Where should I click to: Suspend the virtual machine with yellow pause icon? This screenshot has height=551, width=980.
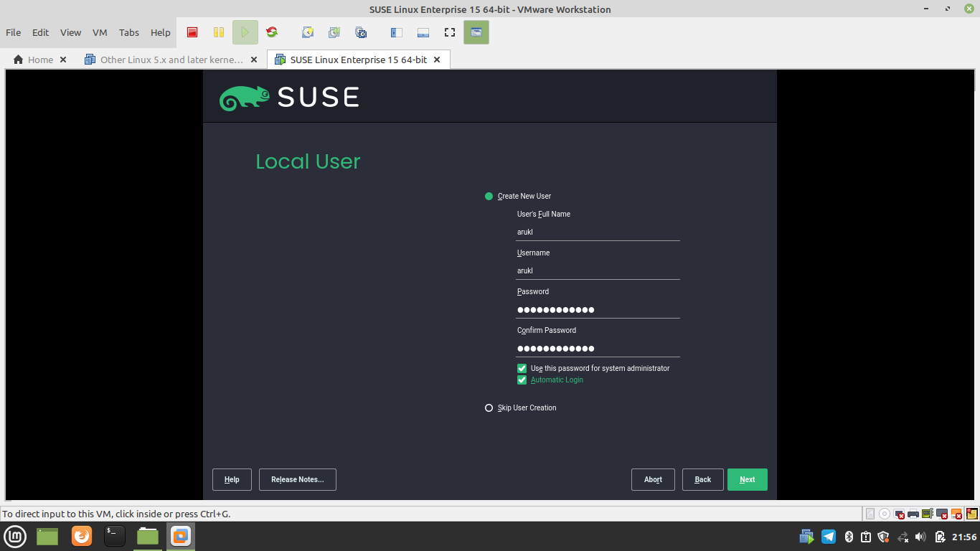(219, 32)
